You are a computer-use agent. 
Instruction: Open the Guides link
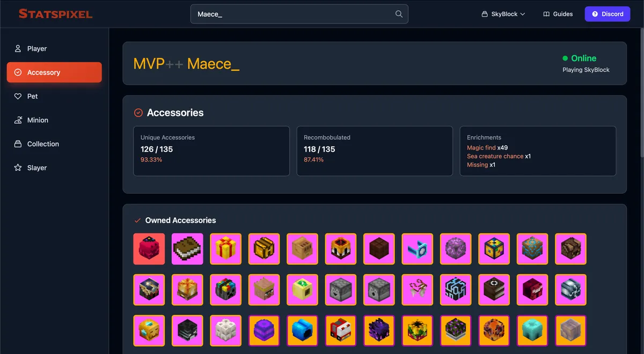[558, 14]
